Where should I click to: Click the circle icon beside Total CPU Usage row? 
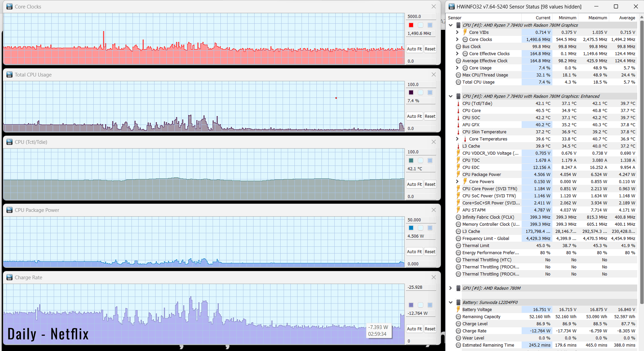(x=458, y=82)
